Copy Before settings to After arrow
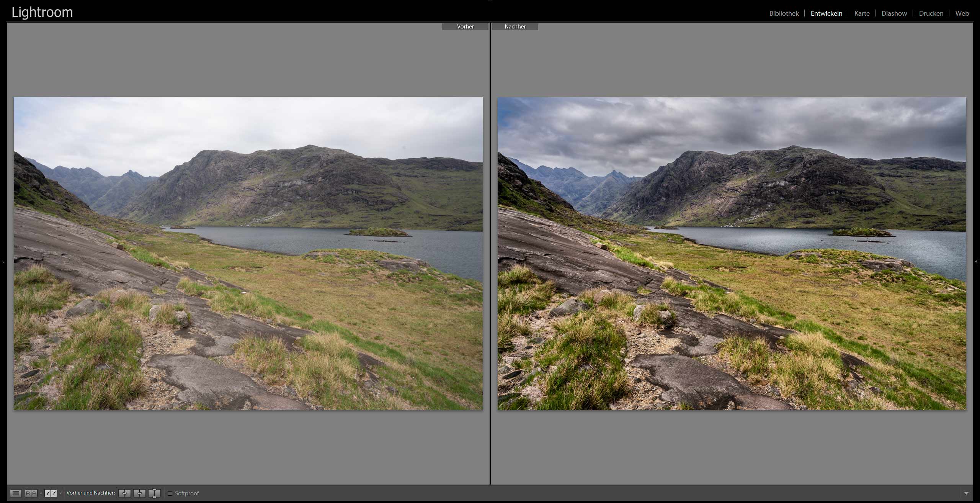The height and width of the screenshot is (503, 980). [124, 493]
